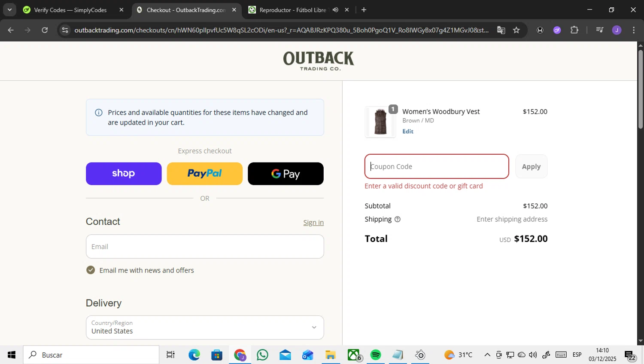This screenshot has width=644, height=364.
Task: Open the media controls icon in toolbar
Action: click(x=600, y=30)
